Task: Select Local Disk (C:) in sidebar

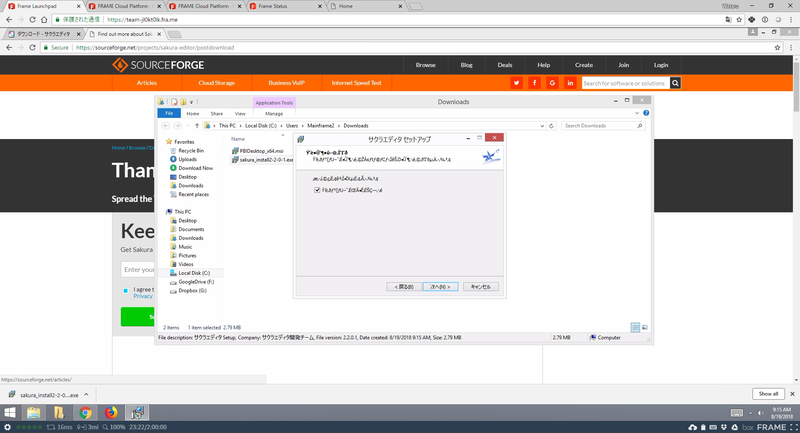Action: pos(190,273)
